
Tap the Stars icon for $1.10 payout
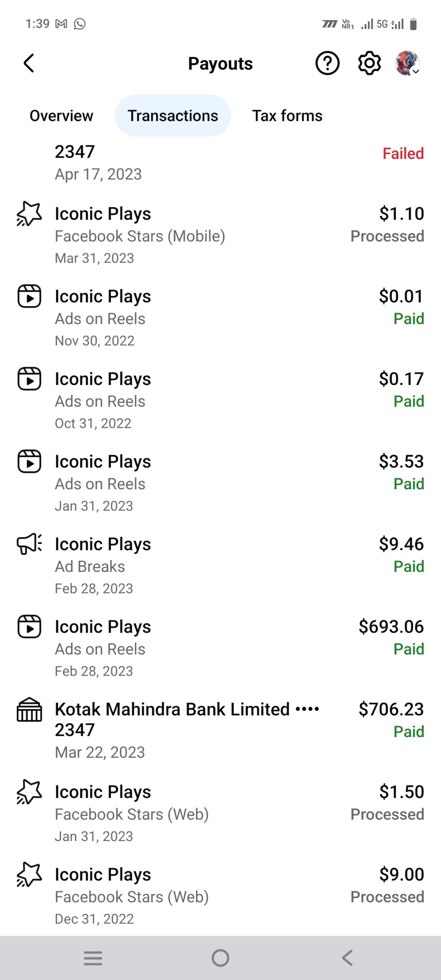[x=29, y=214]
